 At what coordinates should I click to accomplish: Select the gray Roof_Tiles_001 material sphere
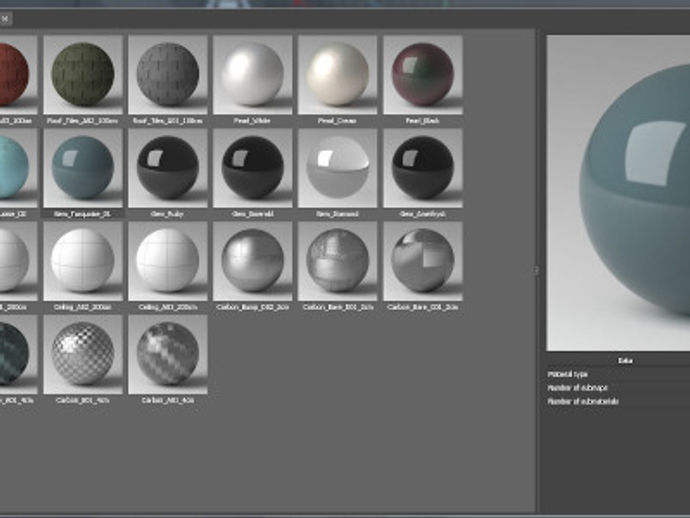[x=168, y=75]
